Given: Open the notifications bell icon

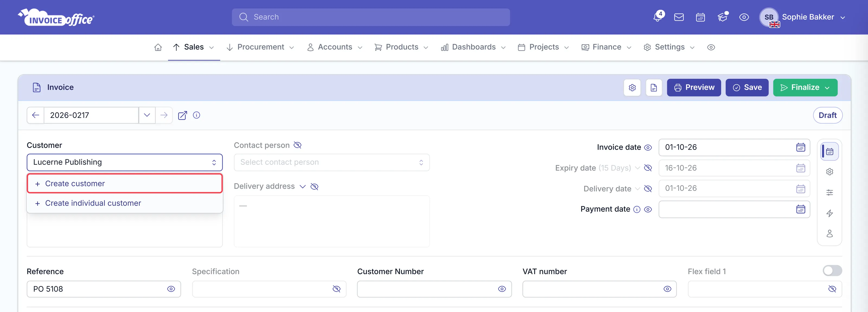Looking at the screenshot, I should pyautogui.click(x=658, y=17).
